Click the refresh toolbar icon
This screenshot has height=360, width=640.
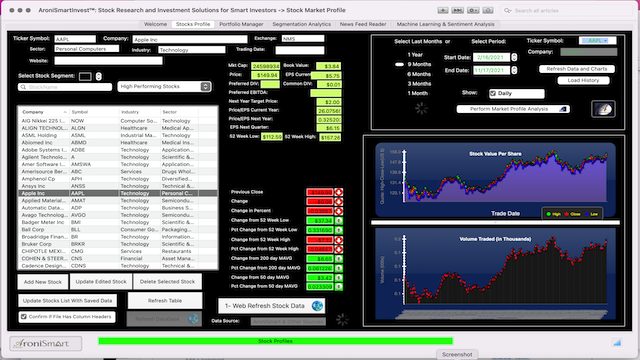(x=488, y=10)
